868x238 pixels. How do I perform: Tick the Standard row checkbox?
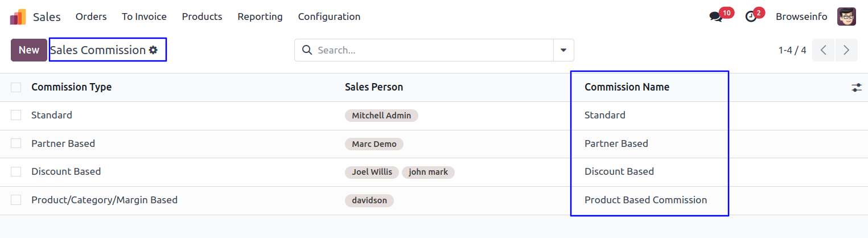point(16,115)
